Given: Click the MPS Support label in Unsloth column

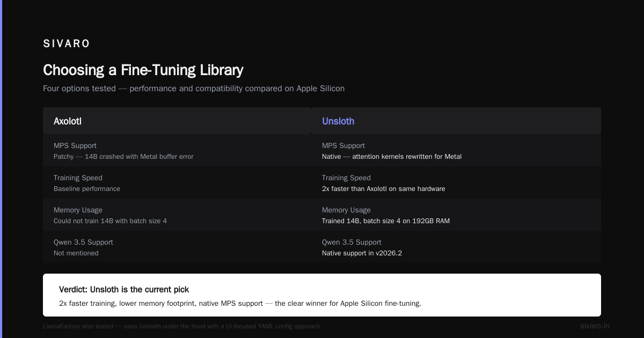Looking at the screenshot, I should click(343, 145).
